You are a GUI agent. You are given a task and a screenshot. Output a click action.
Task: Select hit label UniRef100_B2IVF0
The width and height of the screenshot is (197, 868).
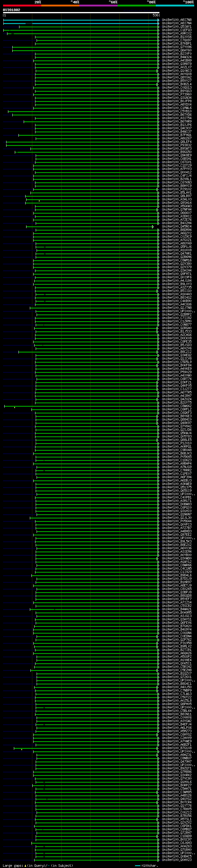point(177,54)
